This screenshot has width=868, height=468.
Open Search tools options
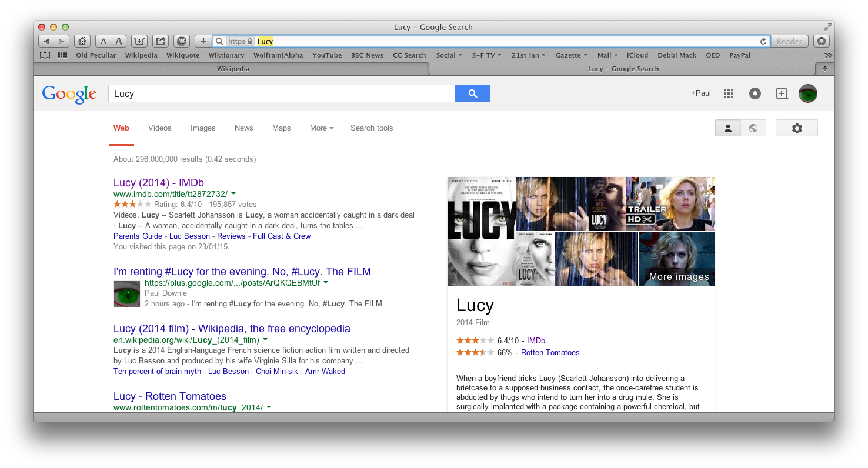pos(372,128)
